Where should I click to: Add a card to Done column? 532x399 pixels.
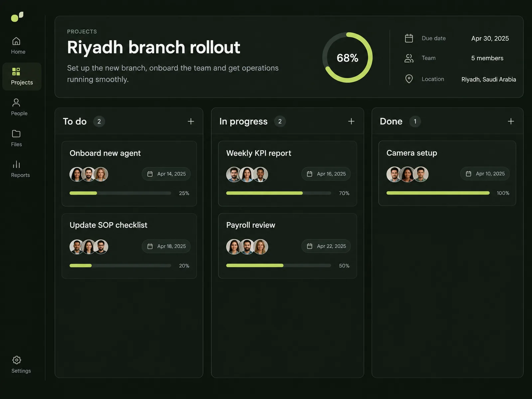[x=511, y=121]
